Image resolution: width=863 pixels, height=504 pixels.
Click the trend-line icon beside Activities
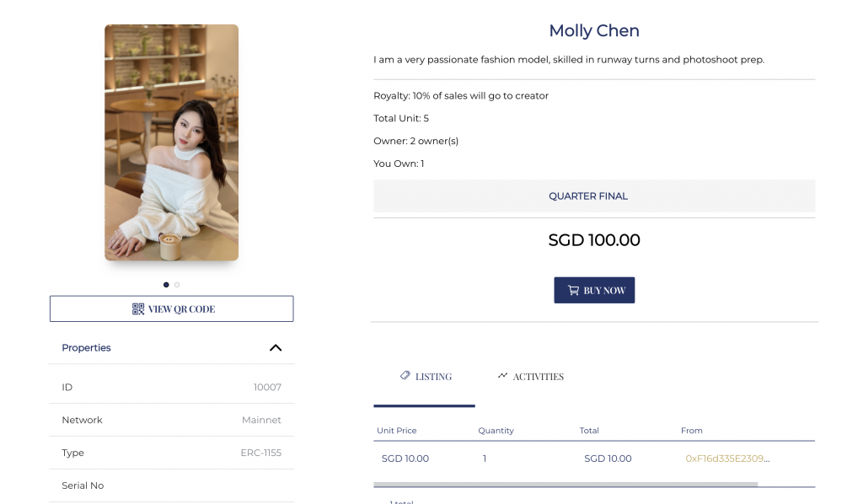pos(502,375)
